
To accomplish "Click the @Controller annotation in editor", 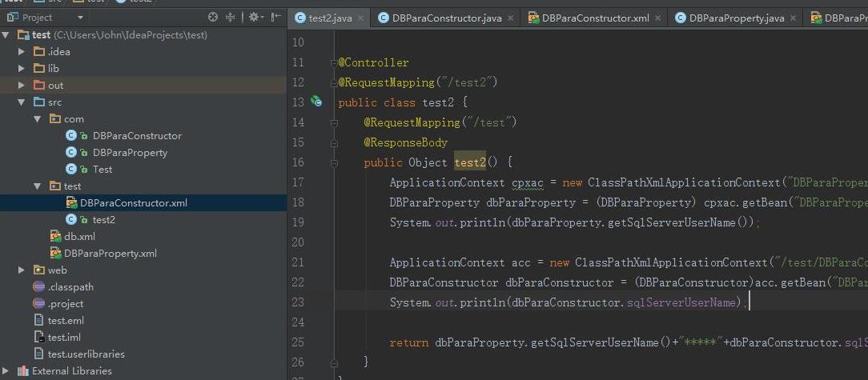I will tap(374, 62).
